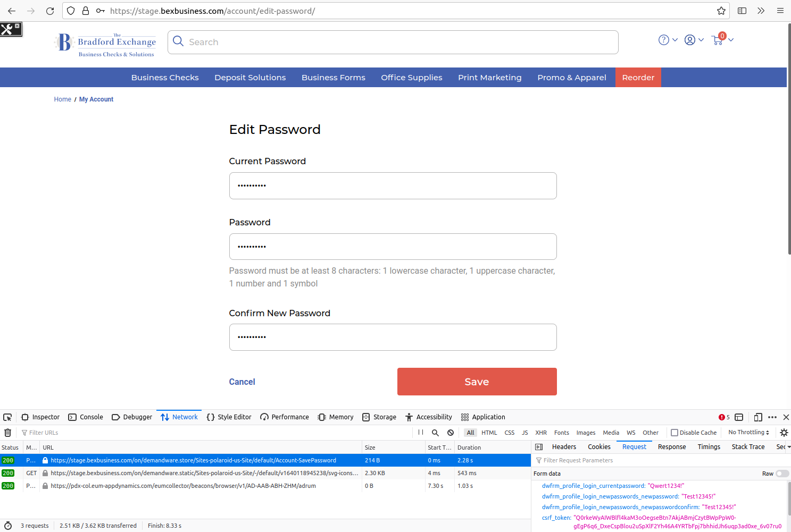Clear network log with the trash icon
791x532 pixels.
tap(8, 433)
